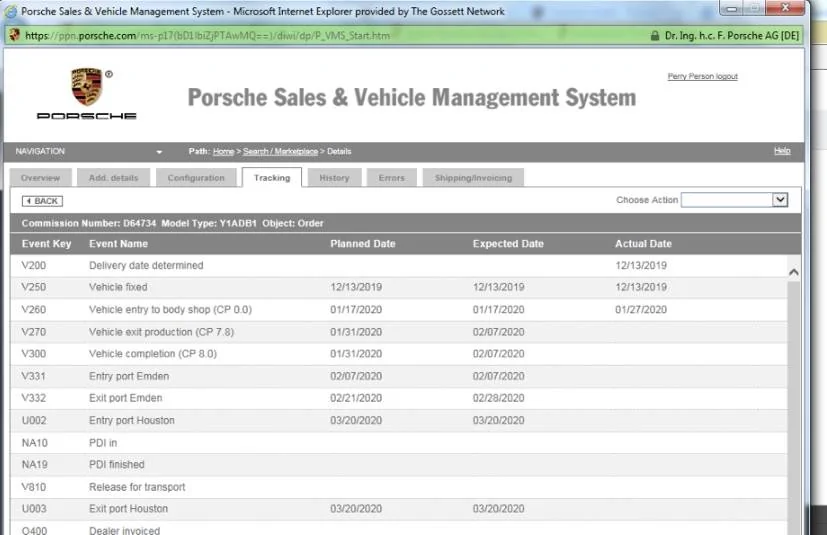Switch to the Add. details tab
Image resolution: width=827 pixels, height=535 pixels.
113,178
